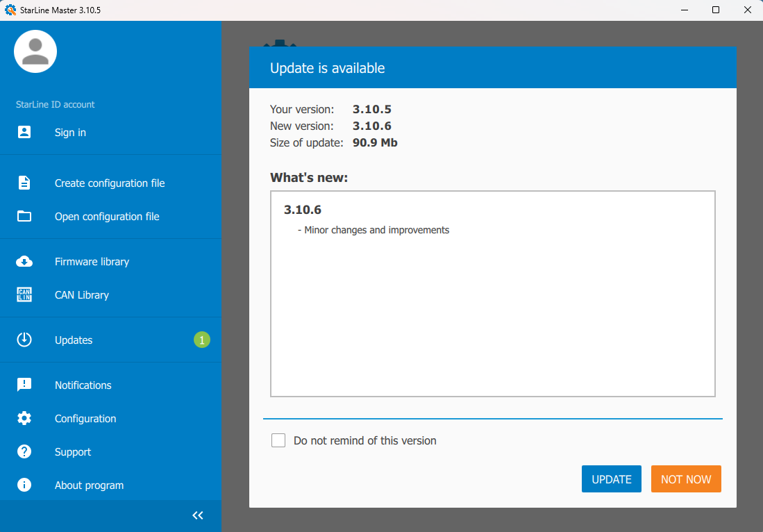Screen dimensions: 763x532
Task: Click the Support question mark icon
Action: click(x=24, y=451)
